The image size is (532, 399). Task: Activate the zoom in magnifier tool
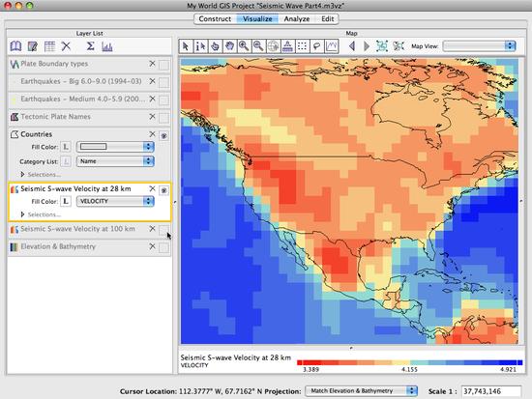(244, 46)
